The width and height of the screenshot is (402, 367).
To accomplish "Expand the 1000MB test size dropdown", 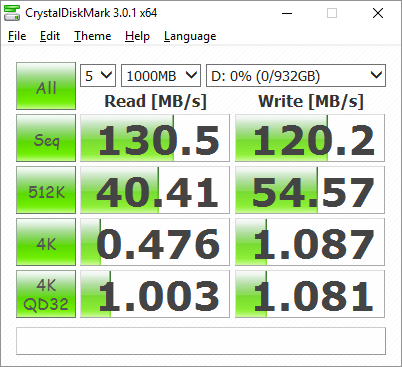I will tap(161, 76).
